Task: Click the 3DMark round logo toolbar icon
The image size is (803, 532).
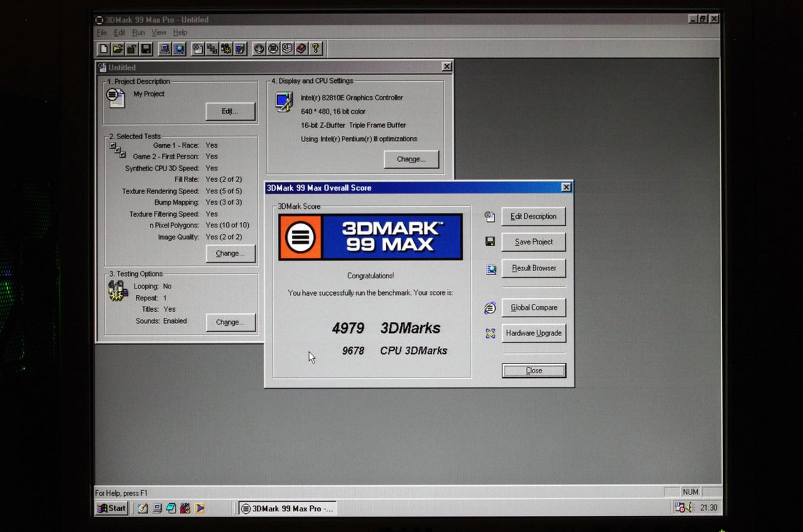Action: click(273, 49)
